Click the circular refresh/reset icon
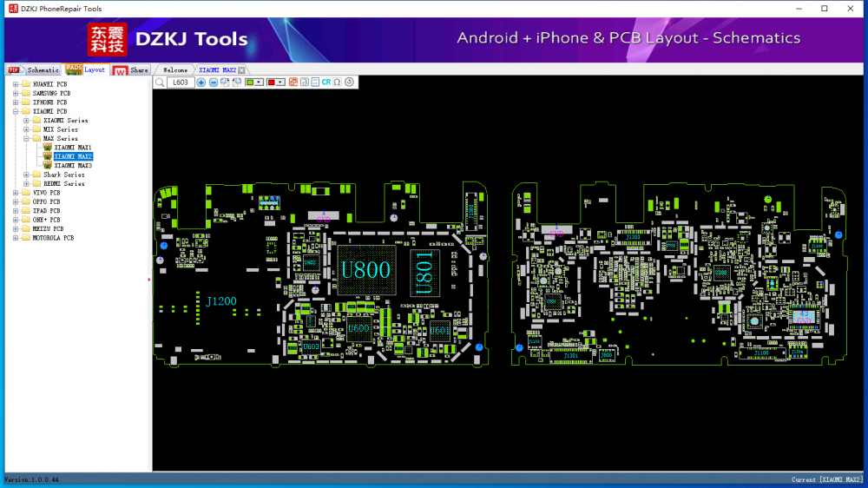The width and height of the screenshot is (868, 488). pyautogui.click(x=349, y=82)
